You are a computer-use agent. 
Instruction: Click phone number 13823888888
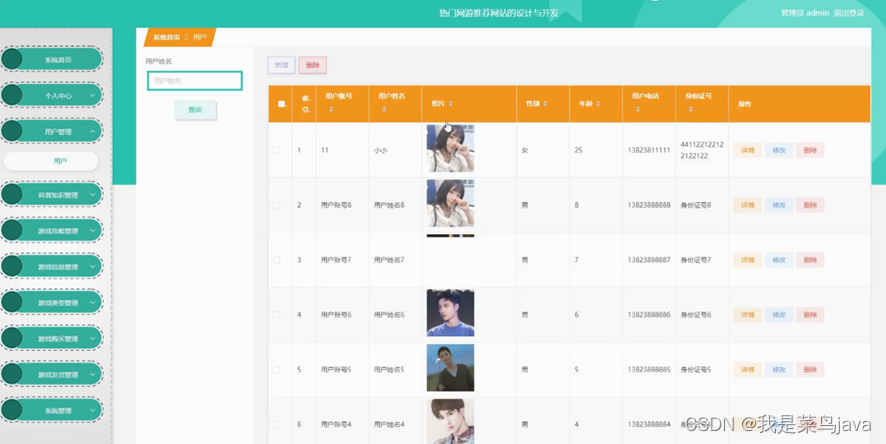(649, 205)
